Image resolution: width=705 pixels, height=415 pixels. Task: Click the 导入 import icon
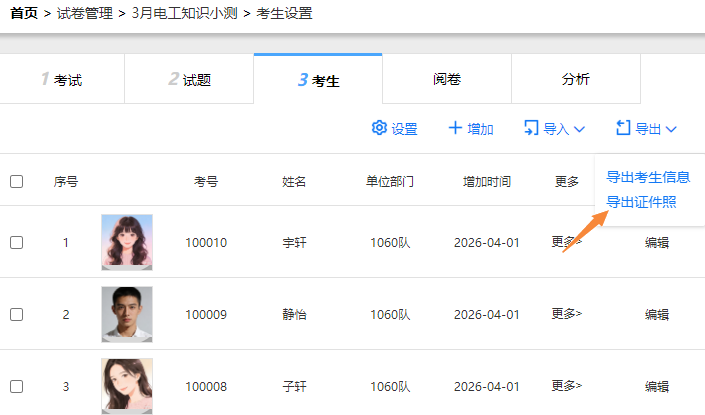click(531, 128)
